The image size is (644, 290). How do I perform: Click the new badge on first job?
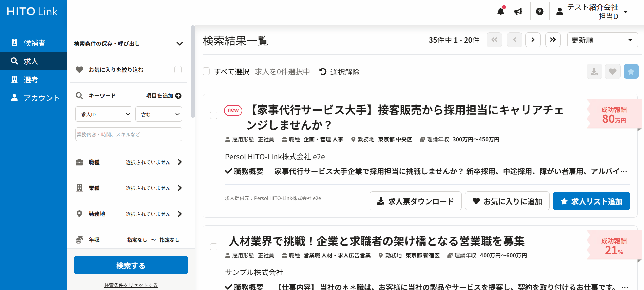[x=233, y=110]
